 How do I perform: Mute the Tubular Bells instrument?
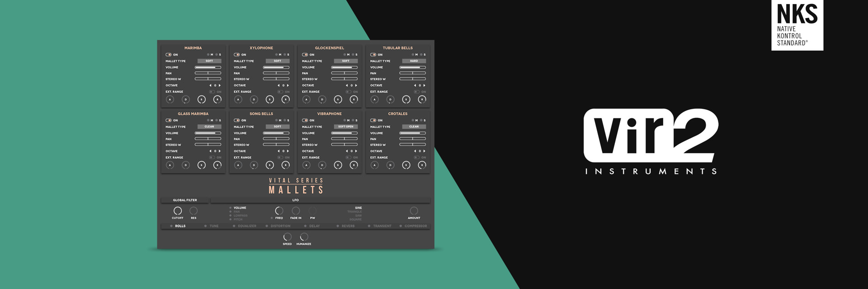point(413,55)
